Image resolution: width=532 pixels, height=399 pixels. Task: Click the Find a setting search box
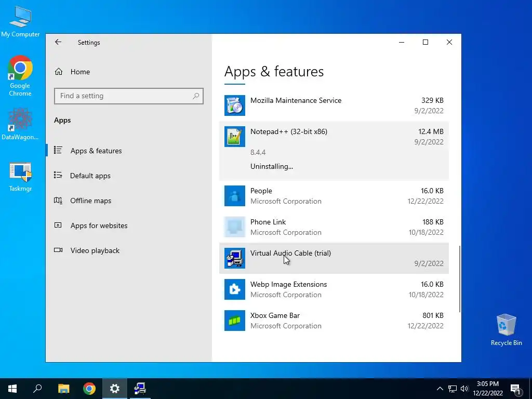[129, 96]
